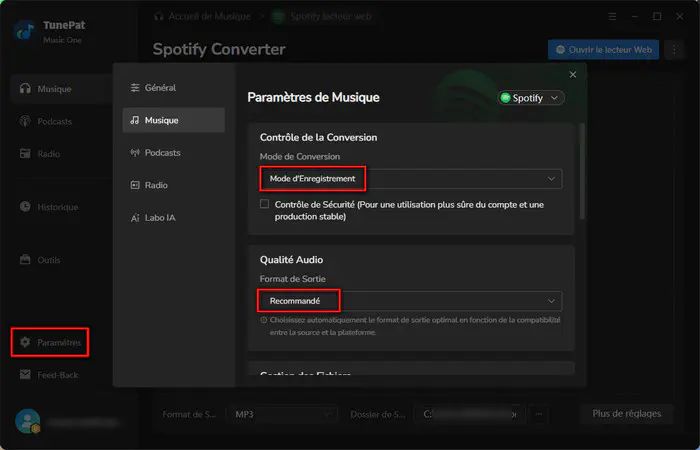Expand the Mode de Conversion dropdown
The image size is (700, 450).
411,179
